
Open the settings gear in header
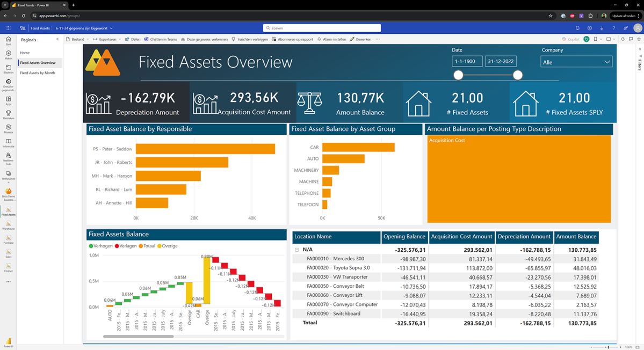(590, 28)
